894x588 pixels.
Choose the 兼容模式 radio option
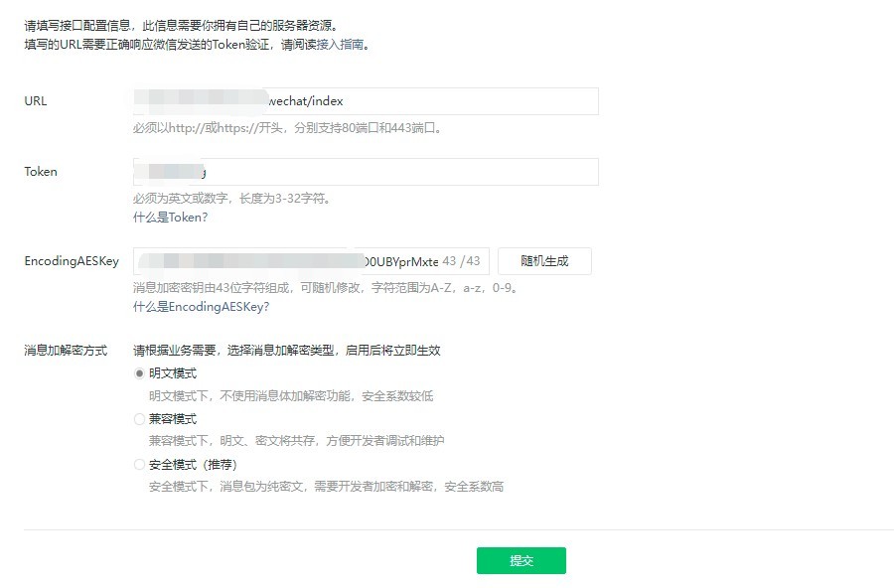[x=139, y=419]
